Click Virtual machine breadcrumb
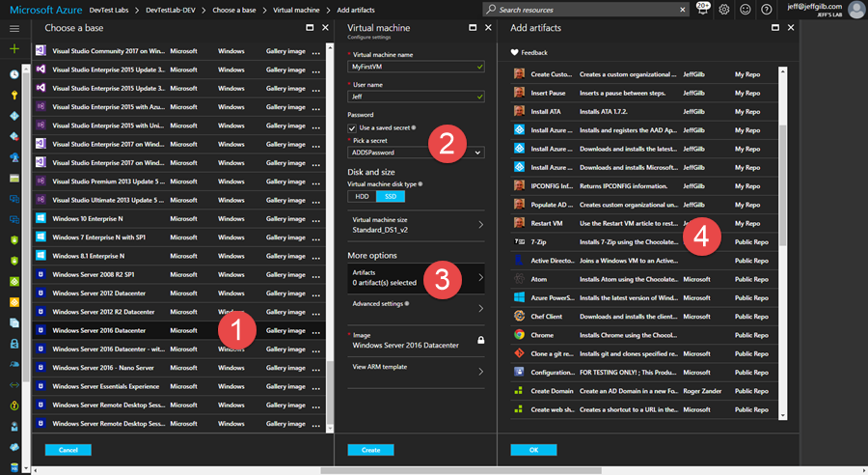Screen dimensions: 868x475 [296, 10]
